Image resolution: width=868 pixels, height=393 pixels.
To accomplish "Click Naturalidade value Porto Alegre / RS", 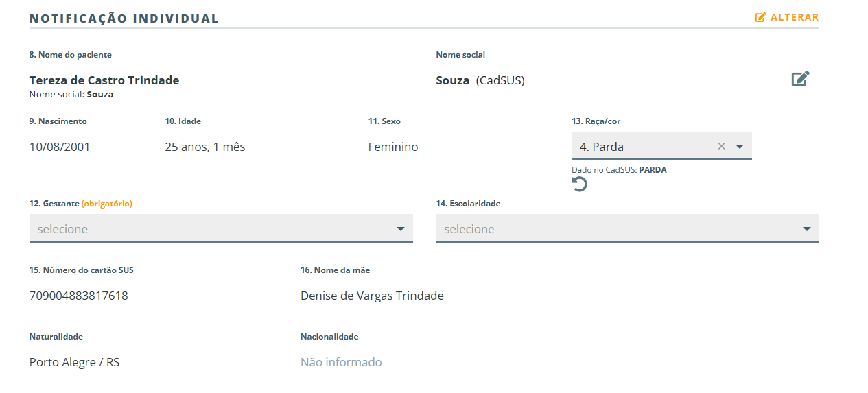I will (74, 362).
